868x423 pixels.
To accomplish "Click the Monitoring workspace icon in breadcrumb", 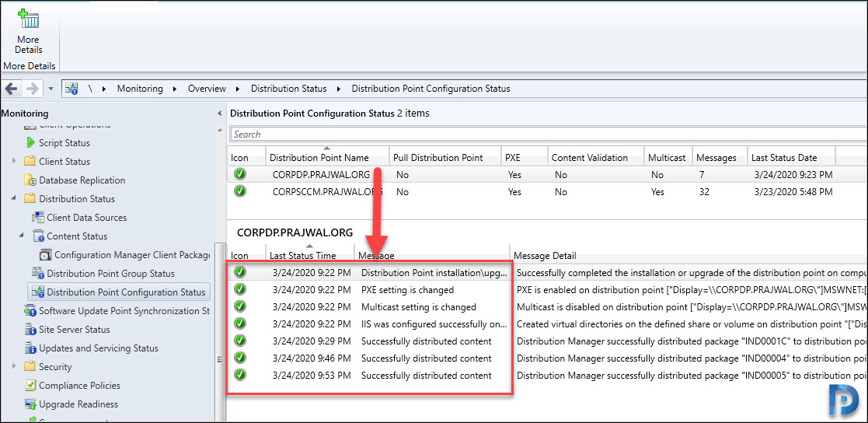I will click(x=71, y=89).
